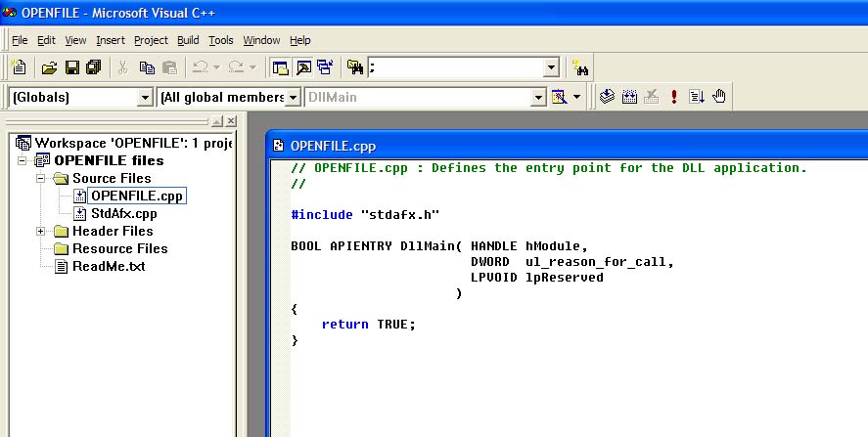Expand the Header Files folder
The height and width of the screenshot is (437, 868).
click(41, 232)
